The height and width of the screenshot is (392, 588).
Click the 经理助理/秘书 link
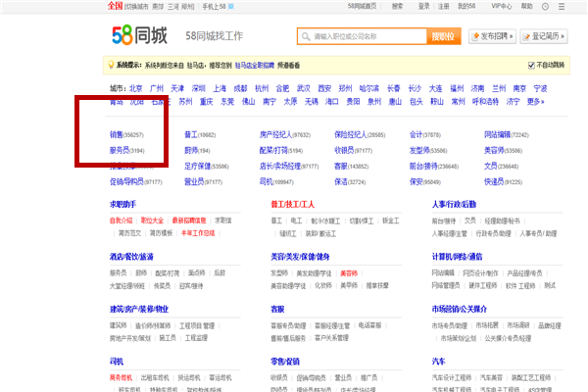[x=502, y=220]
